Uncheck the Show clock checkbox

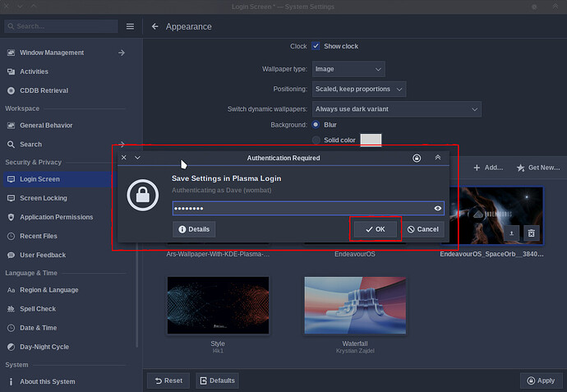(316, 46)
